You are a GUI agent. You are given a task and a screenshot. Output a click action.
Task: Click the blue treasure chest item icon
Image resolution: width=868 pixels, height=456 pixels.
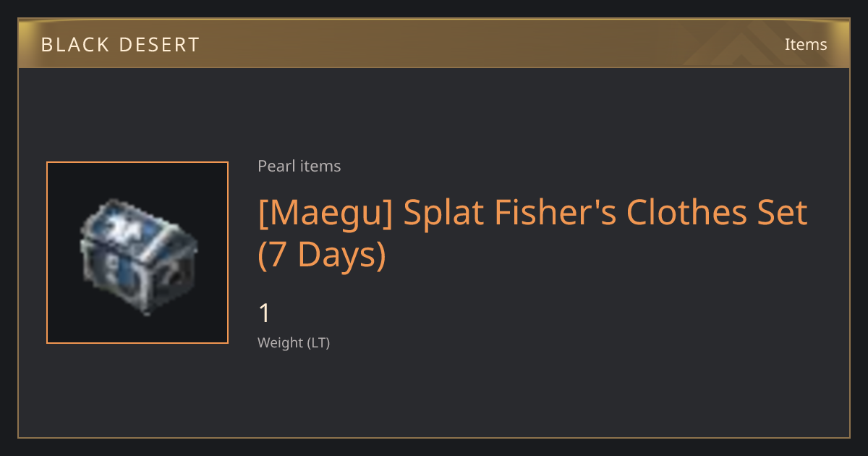(x=137, y=256)
